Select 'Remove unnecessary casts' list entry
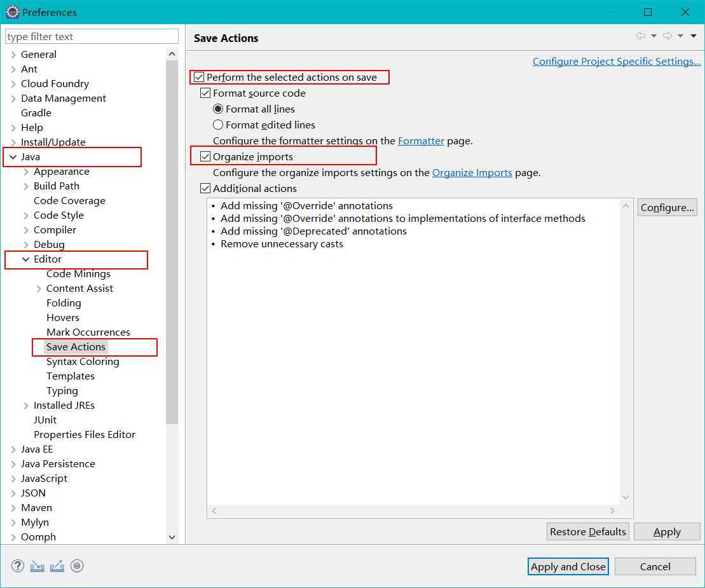The height and width of the screenshot is (588, 705). pos(282,244)
